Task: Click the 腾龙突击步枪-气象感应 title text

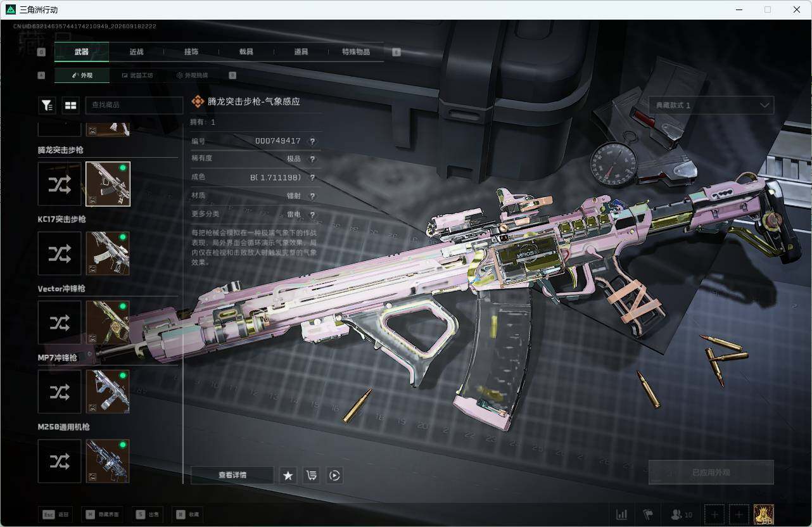Action: point(254,101)
